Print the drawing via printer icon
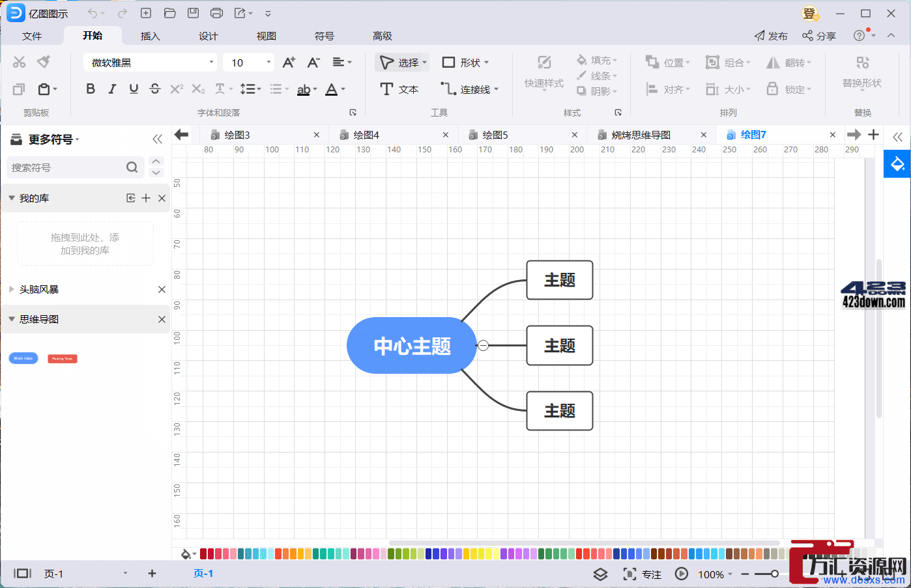The height and width of the screenshot is (588, 911). click(217, 13)
